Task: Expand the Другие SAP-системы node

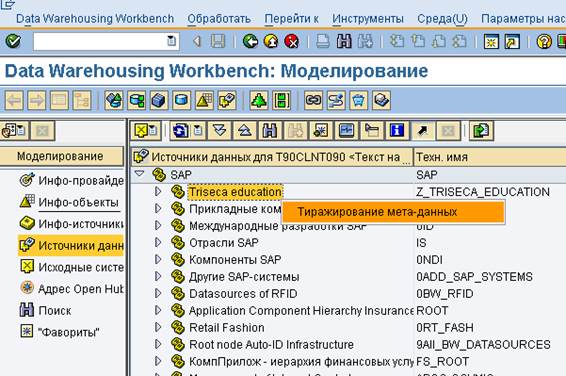Action: 158,276
